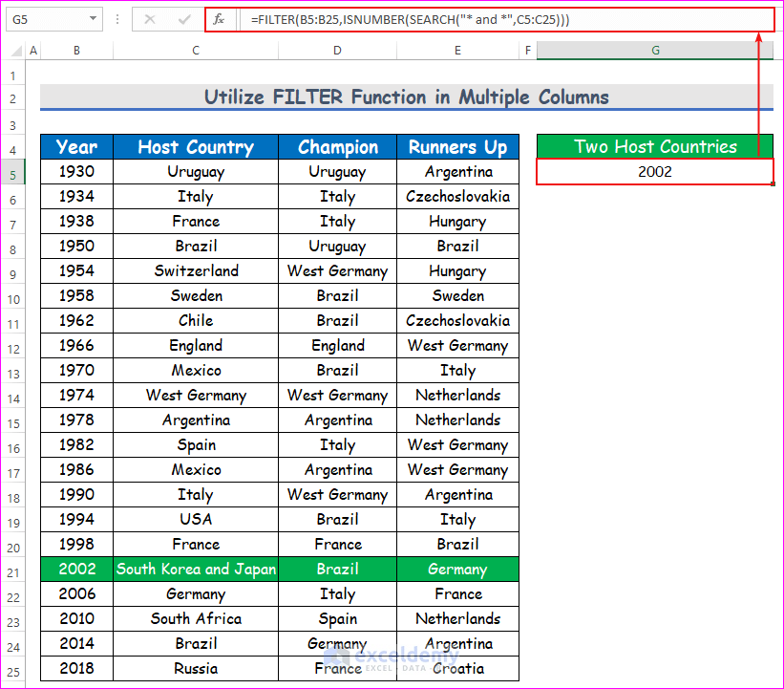Click the title cell 'Utilize FILTER Function in Multiple Columns'
The height and width of the screenshot is (689, 784).
407,97
